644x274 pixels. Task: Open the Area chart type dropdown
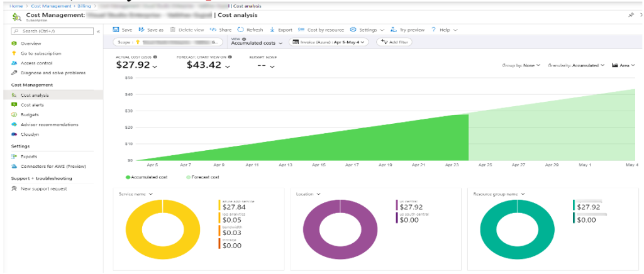point(623,65)
